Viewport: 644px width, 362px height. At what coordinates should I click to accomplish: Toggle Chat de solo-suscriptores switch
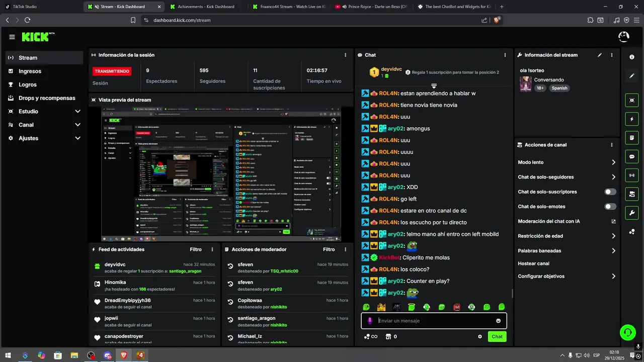click(610, 192)
